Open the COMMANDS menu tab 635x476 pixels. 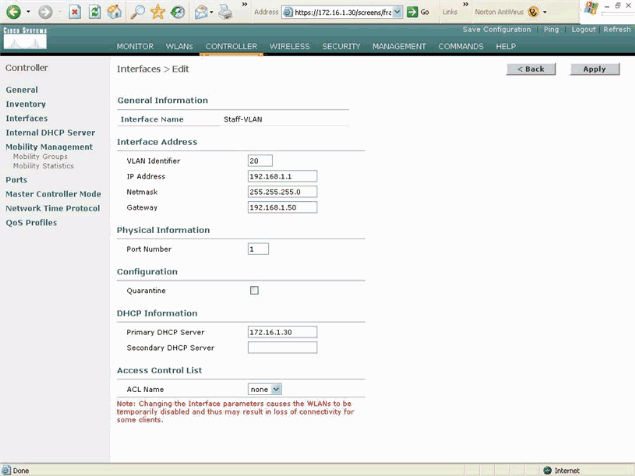click(x=461, y=46)
